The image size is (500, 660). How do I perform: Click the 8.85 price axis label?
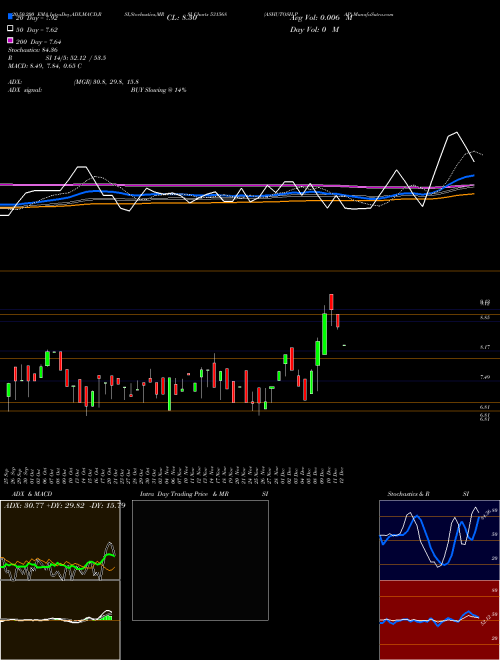pyautogui.click(x=485, y=318)
